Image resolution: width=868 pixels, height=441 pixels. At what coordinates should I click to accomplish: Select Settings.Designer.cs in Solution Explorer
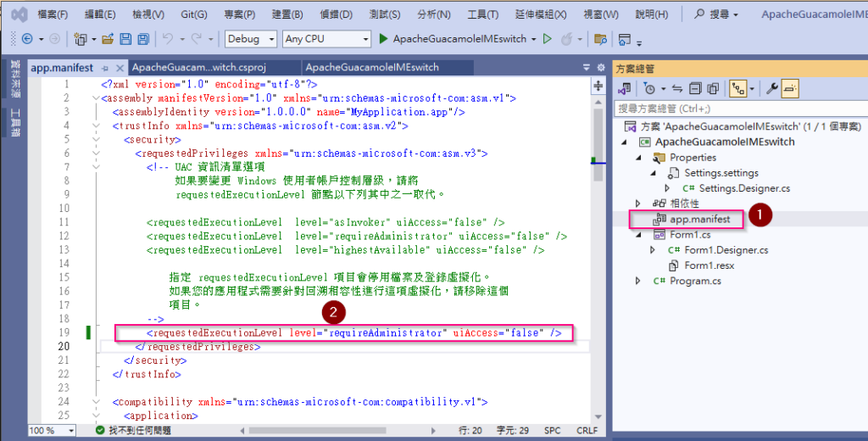[x=744, y=188]
